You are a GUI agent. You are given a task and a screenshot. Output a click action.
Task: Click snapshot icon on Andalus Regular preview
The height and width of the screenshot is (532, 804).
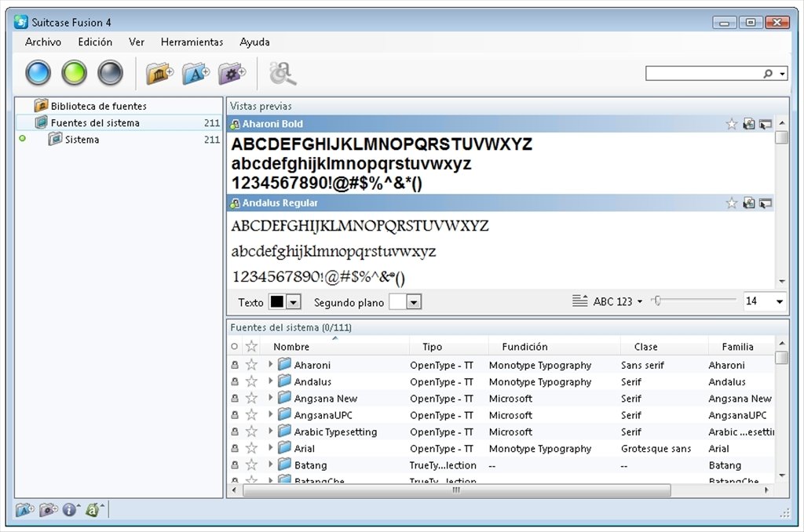[748, 203]
